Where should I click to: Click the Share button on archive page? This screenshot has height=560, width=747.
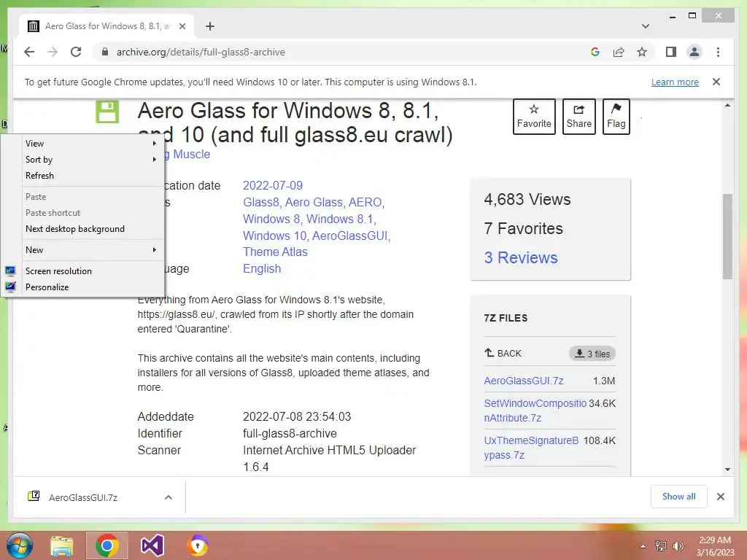578,117
